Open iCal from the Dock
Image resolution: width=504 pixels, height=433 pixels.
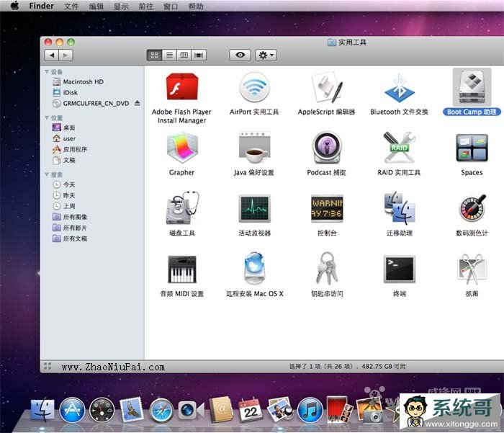(x=251, y=410)
